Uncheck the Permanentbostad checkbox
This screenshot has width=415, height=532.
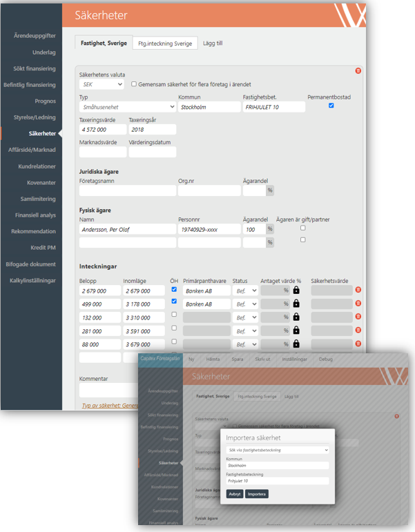[x=331, y=106]
